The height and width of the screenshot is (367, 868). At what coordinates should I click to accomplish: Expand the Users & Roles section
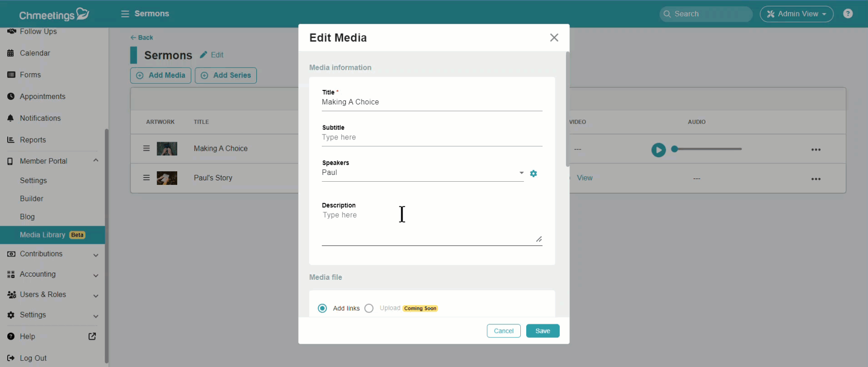click(x=96, y=296)
